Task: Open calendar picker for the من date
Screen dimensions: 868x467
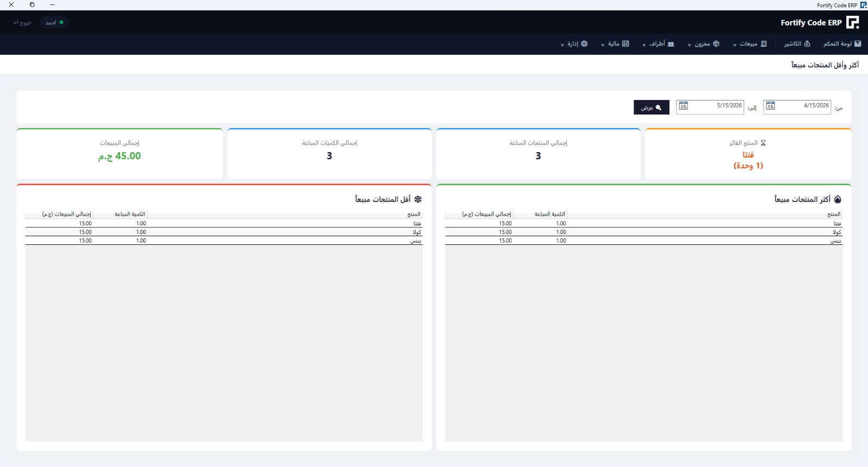Action: (x=770, y=106)
